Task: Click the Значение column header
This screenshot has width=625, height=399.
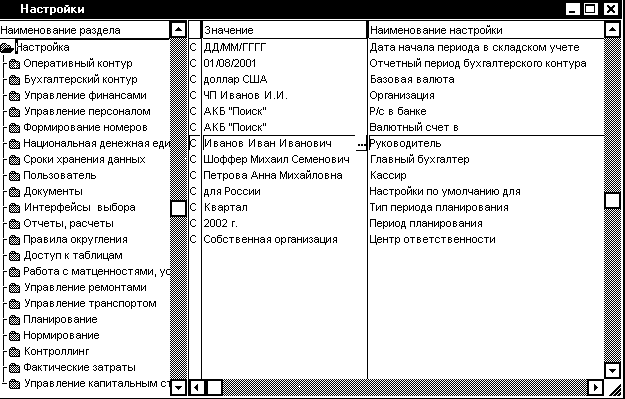Action: [284, 30]
